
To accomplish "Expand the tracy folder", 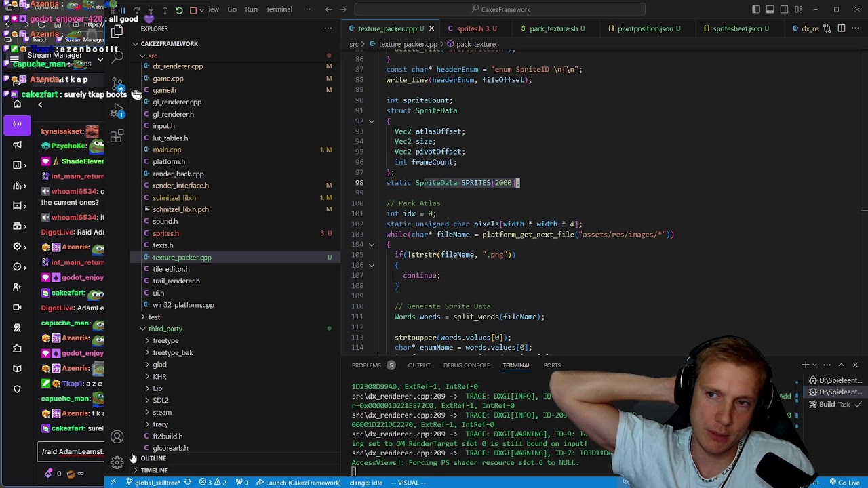I will (160, 424).
